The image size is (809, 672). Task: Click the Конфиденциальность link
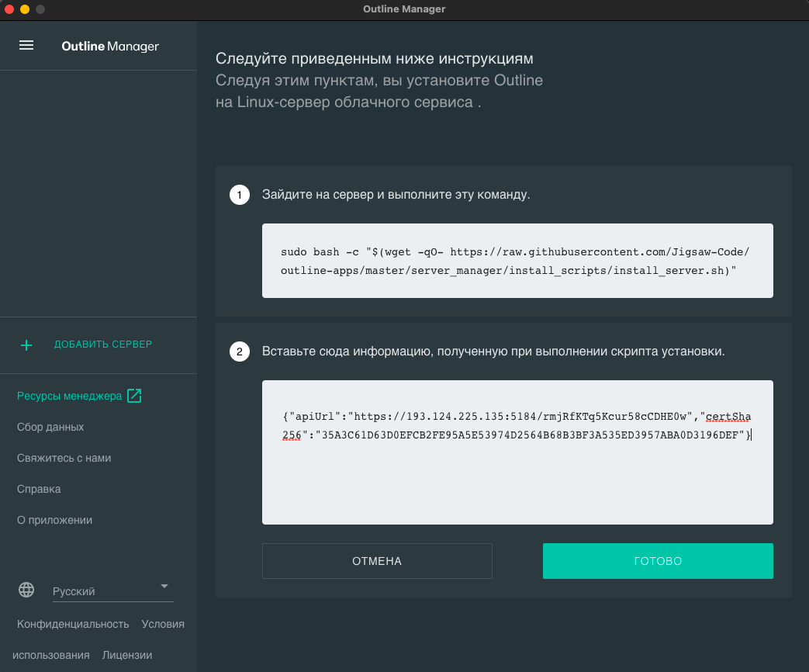[x=73, y=624]
